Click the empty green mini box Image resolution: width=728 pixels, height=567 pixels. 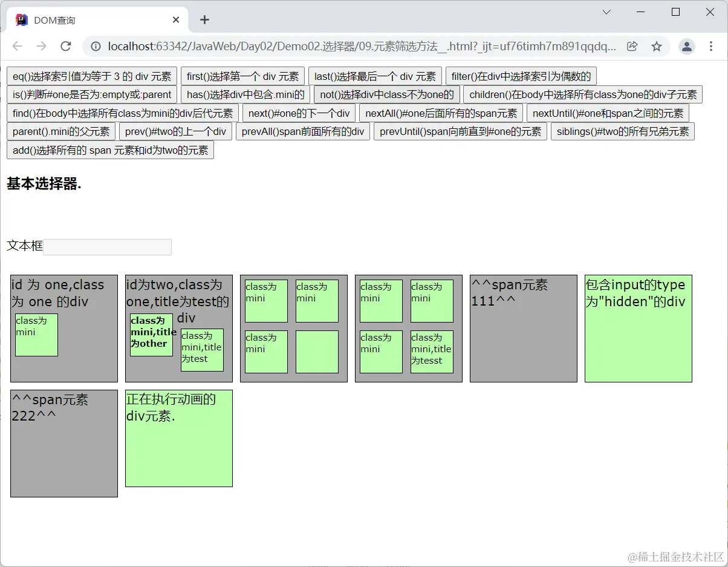317,352
